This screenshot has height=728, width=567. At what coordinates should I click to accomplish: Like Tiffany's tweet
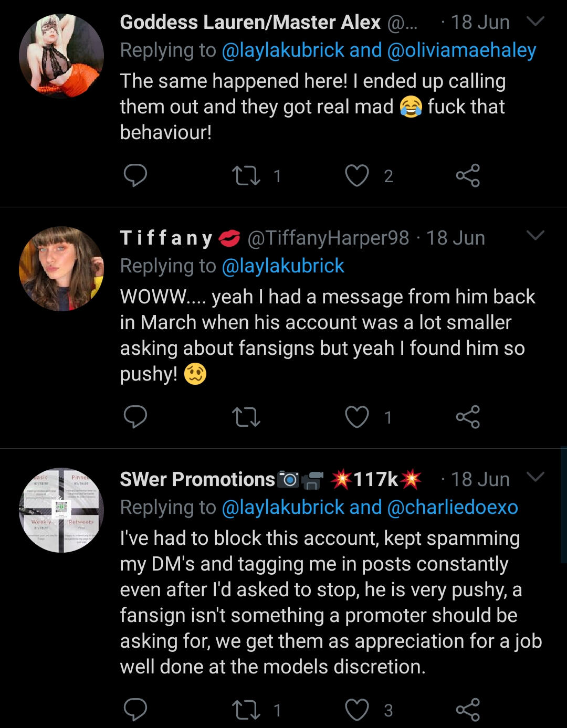tap(356, 417)
